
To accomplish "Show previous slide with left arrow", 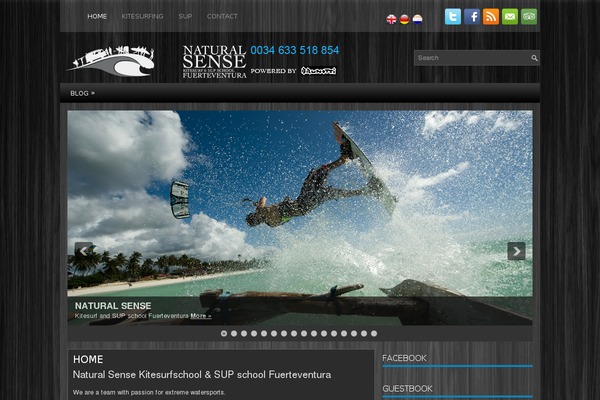I will (83, 251).
